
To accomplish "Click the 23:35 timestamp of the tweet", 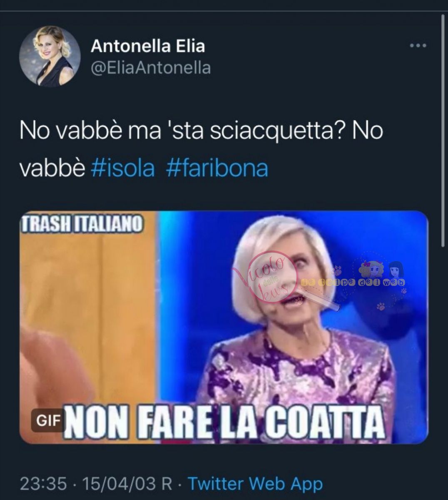I will 43,484.
